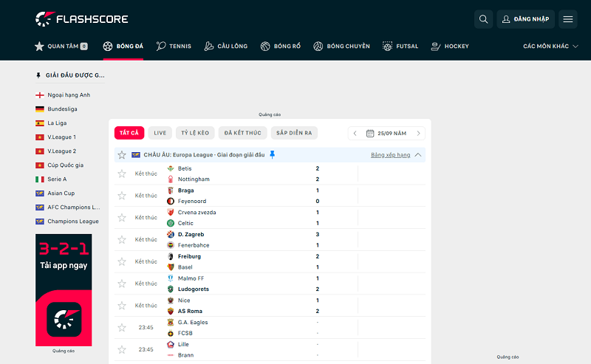Select the TENNIS sport tab
This screenshot has width=591, height=364.
[x=174, y=47]
